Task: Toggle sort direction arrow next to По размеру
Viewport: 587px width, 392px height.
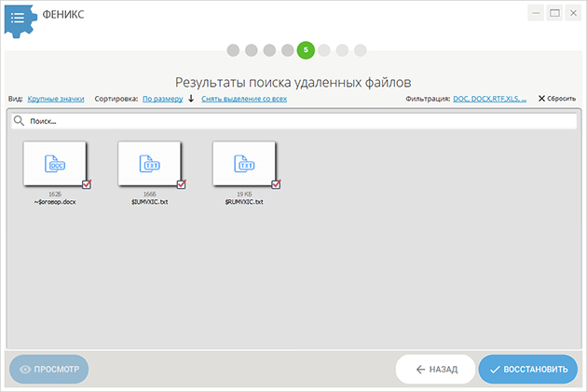Action: (191, 99)
